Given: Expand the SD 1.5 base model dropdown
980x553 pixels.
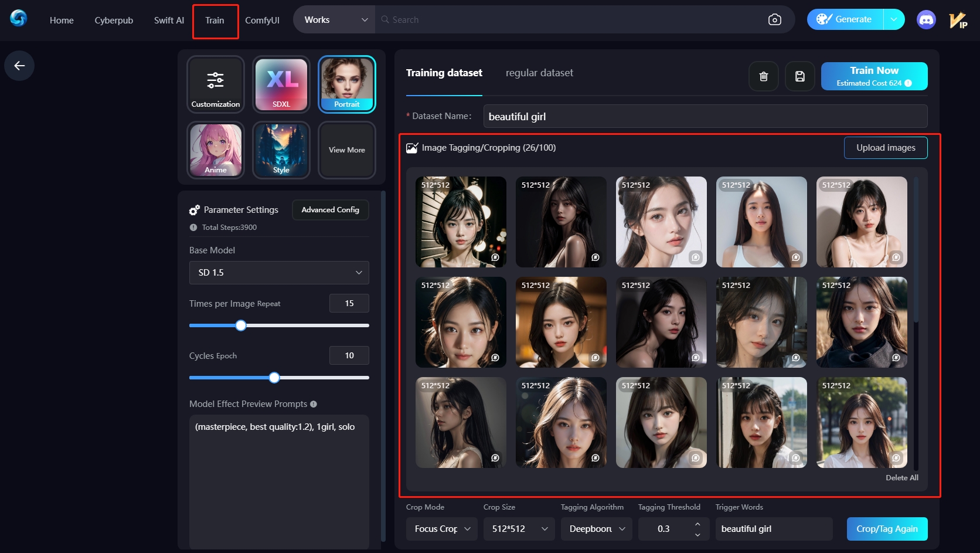Looking at the screenshot, I should [x=279, y=273].
